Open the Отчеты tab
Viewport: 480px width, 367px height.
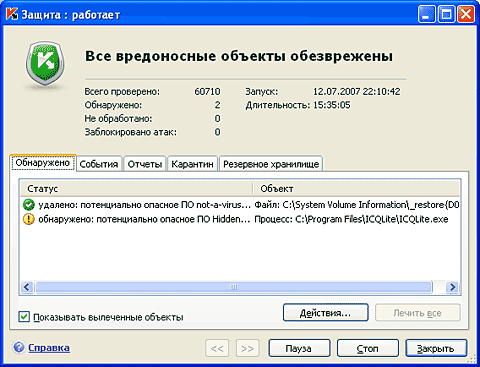pos(145,164)
